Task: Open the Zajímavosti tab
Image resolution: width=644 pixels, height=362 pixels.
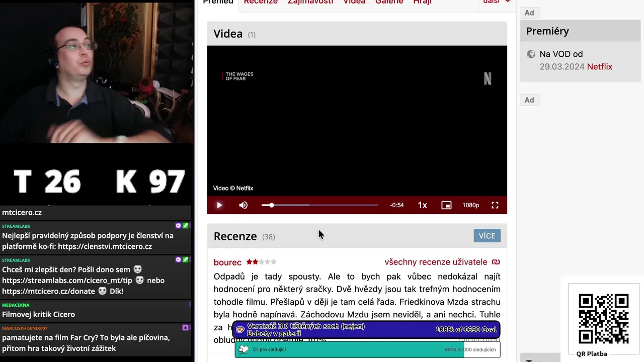Action: pos(310,3)
